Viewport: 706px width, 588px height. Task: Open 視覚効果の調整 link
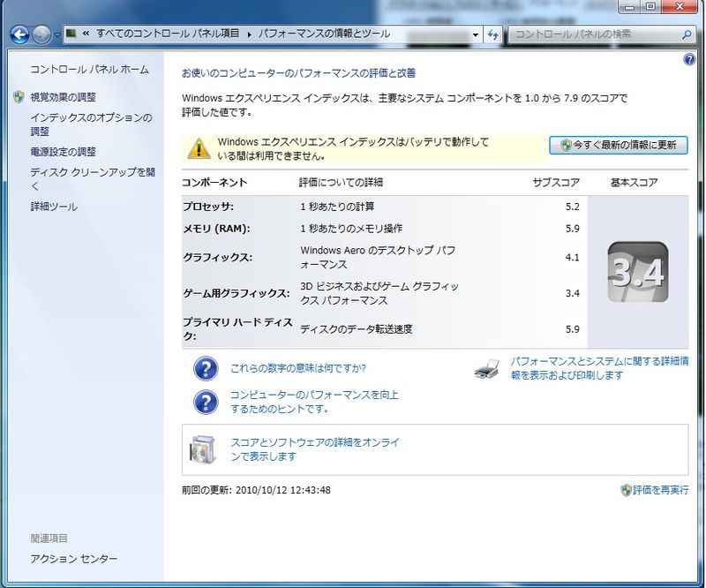pos(63,97)
